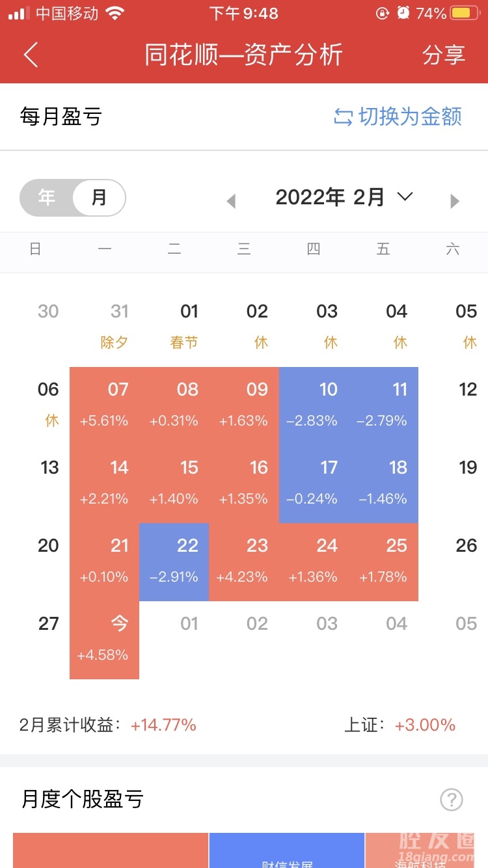
Task: Tap the 每月盈亏 section title
Action: (x=61, y=117)
